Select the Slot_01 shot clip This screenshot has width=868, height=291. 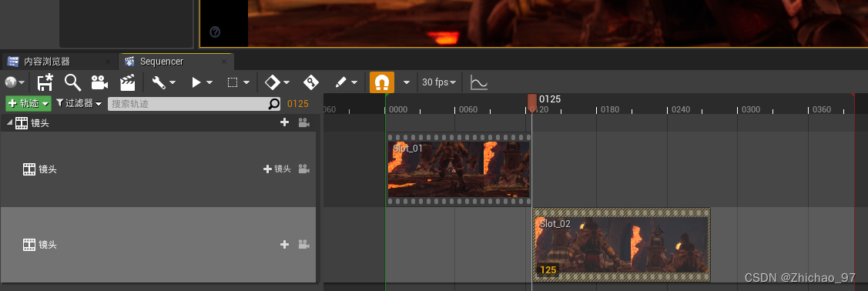(458, 169)
